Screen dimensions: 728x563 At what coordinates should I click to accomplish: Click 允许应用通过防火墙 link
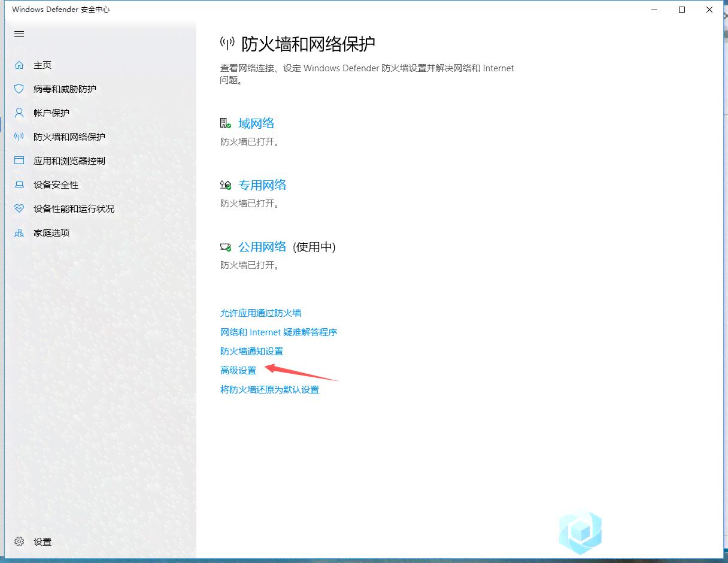pos(260,313)
